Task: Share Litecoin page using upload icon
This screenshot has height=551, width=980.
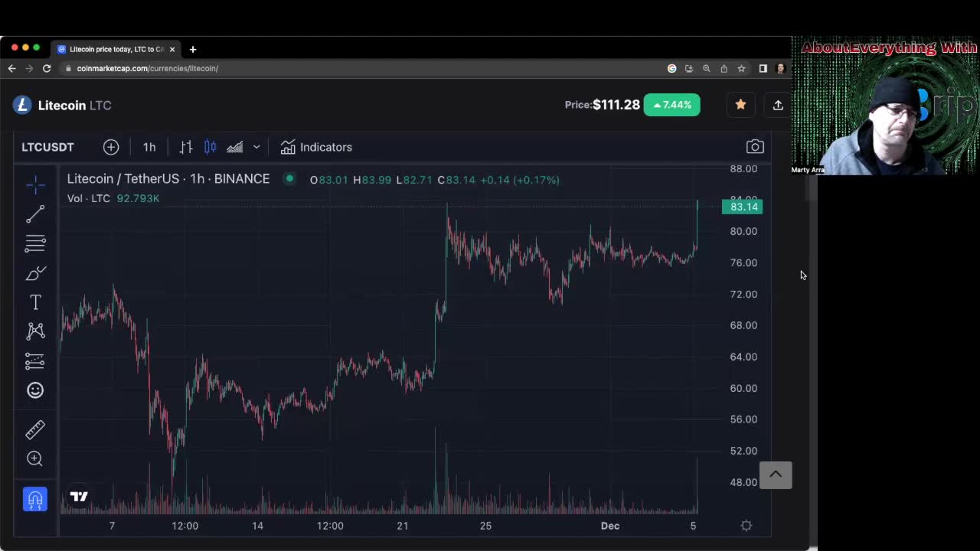Action: tap(778, 105)
